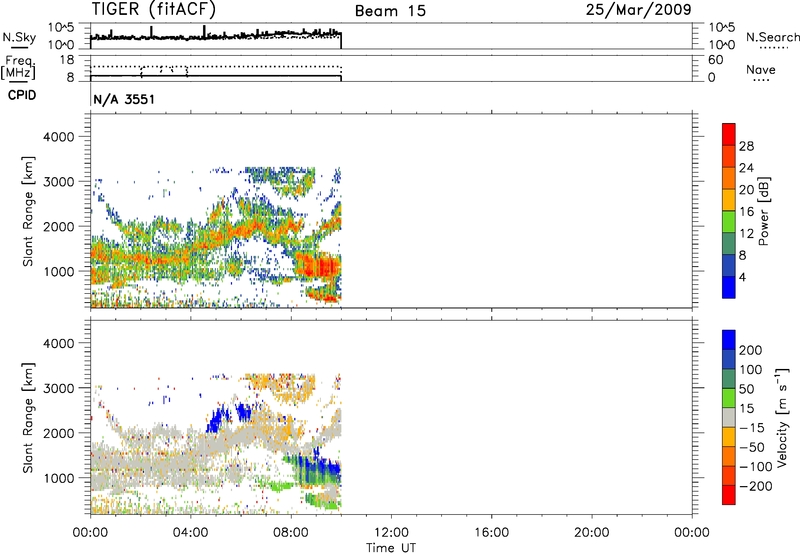Click the 04:00 time axis label
This screenshot has width=800, height=554.
[x=191, y=533]
